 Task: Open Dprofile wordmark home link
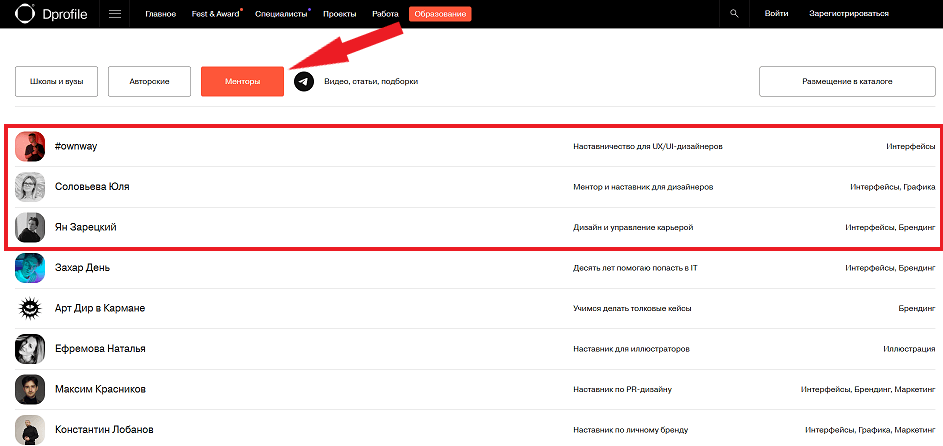[65, 14]
